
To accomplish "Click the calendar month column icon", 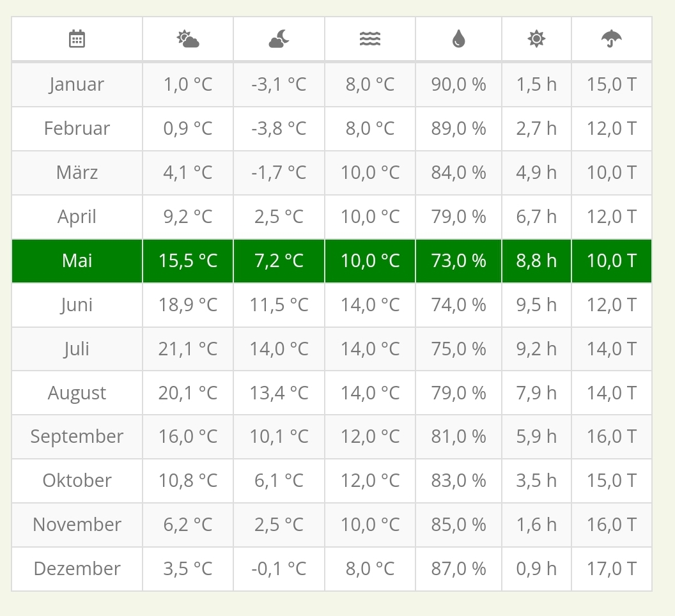I will click(x=77, y=39).
